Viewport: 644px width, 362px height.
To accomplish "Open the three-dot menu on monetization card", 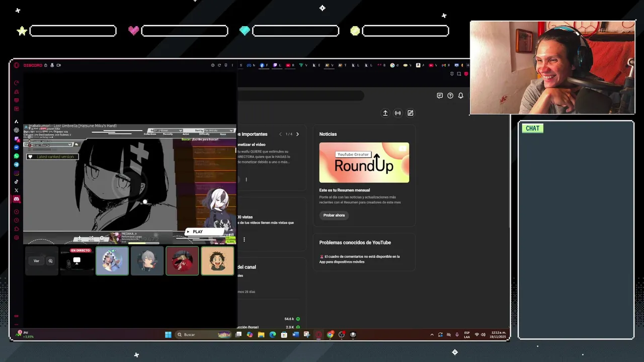I will pos(246,179).
